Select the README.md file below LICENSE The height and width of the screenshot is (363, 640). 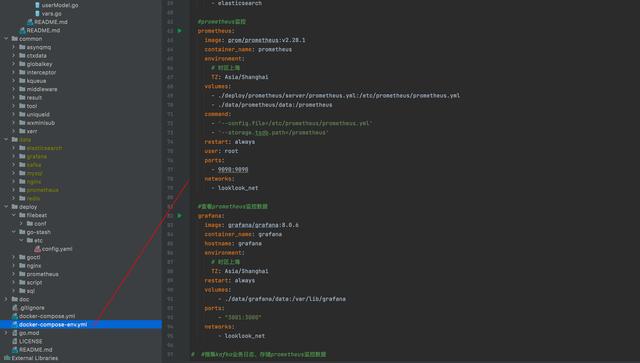click(36, 350)
